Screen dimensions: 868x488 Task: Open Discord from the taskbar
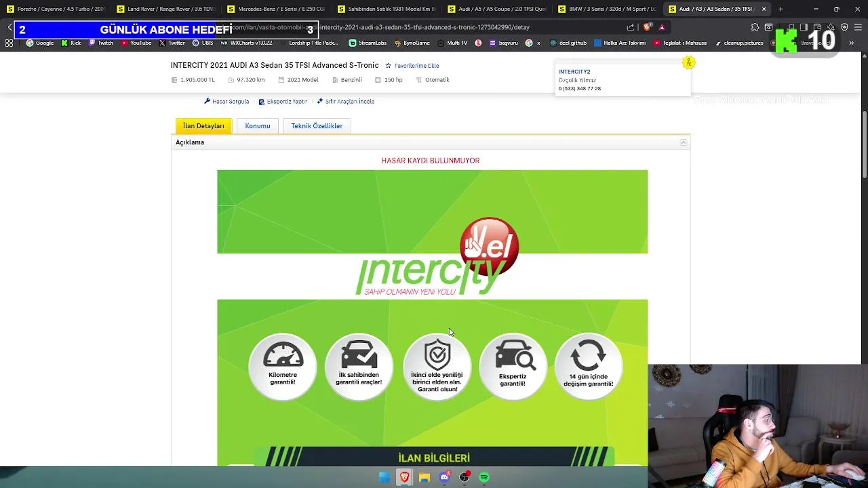[x=444, y=477]
